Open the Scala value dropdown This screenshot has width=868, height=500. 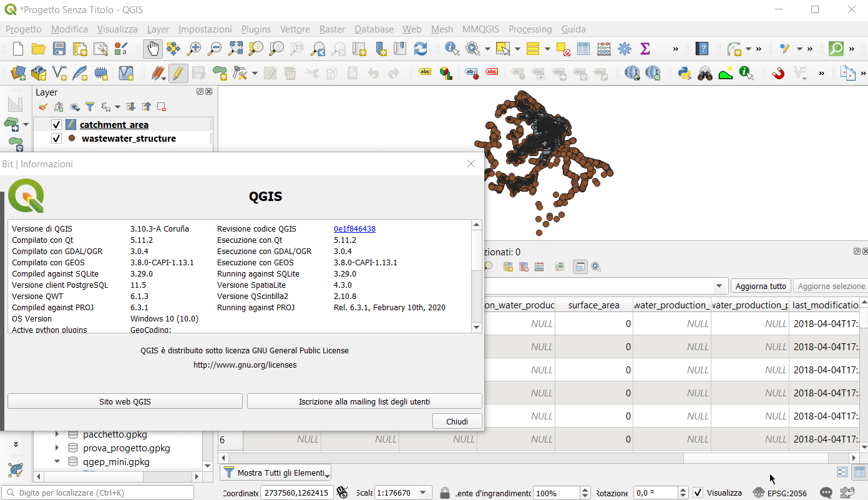click(x=422, y=493)
